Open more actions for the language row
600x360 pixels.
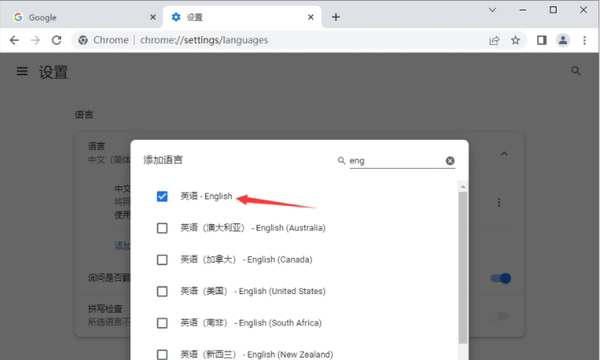(x=499, y=202)
